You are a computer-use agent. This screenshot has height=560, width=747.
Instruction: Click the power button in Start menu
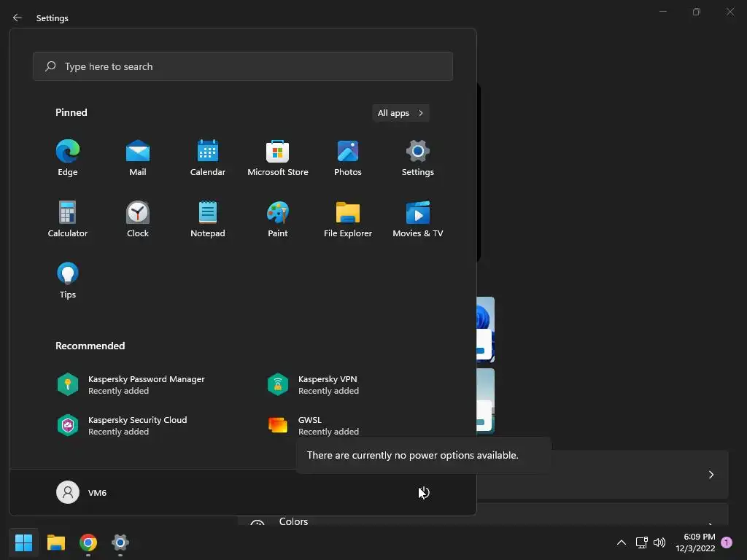click(424, 492)
